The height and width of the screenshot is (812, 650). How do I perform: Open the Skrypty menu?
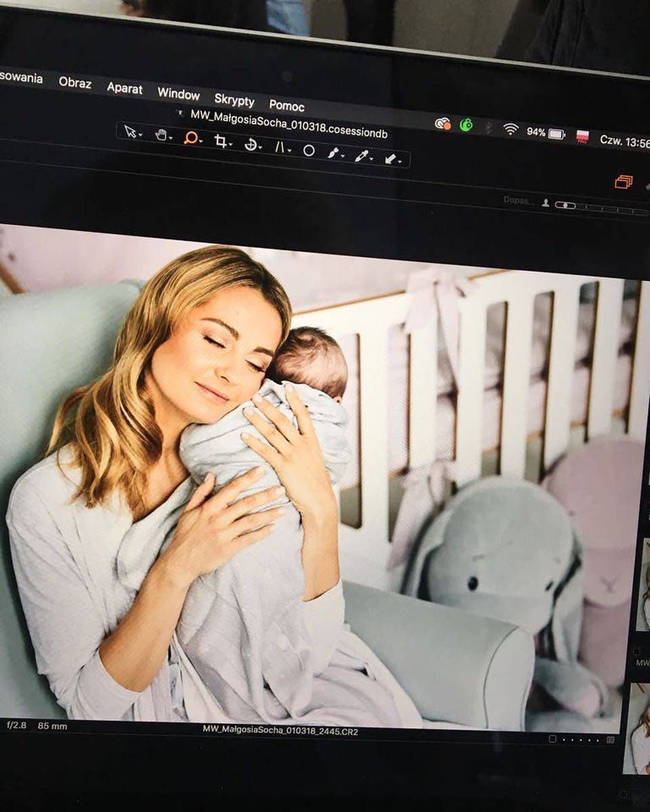234,100
